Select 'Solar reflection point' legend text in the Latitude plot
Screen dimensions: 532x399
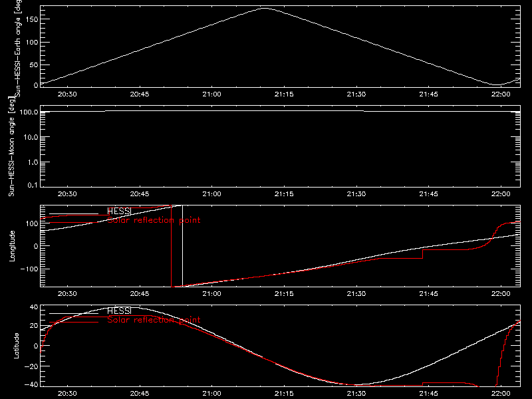[x=154, y=320]
